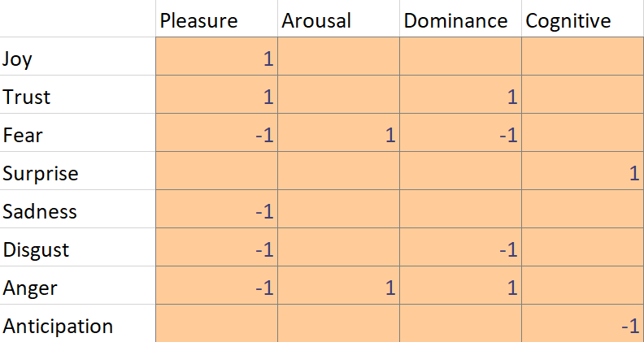Click Sadness's Pleasure value cell
Viewport: 644px width, 342px height.
click(x=216, y=211)
